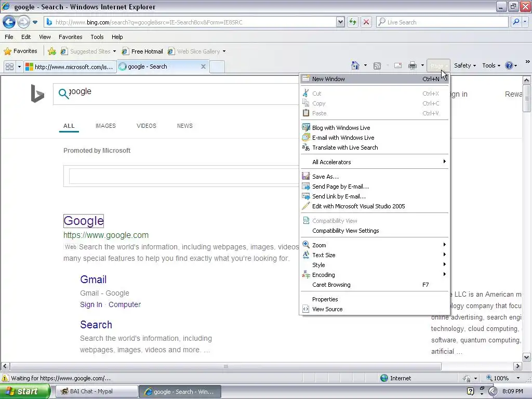Click the Start button on taskbar
532x399 pixels.
tap(25, 392)
